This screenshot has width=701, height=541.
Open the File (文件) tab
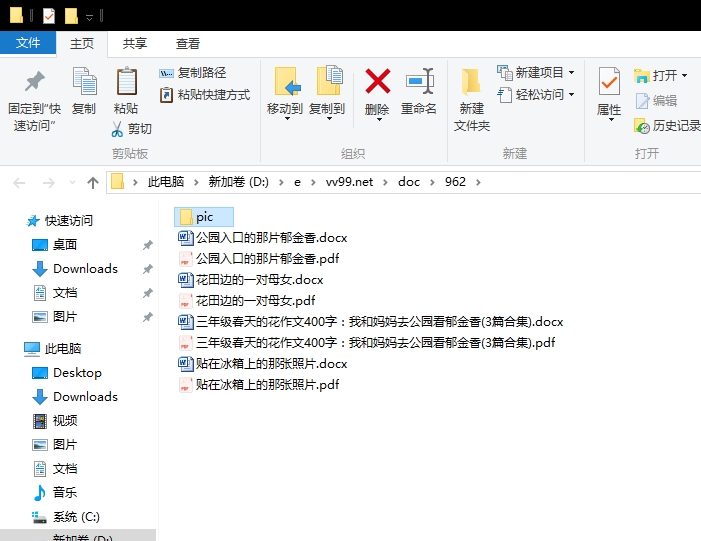pos(28,43)
